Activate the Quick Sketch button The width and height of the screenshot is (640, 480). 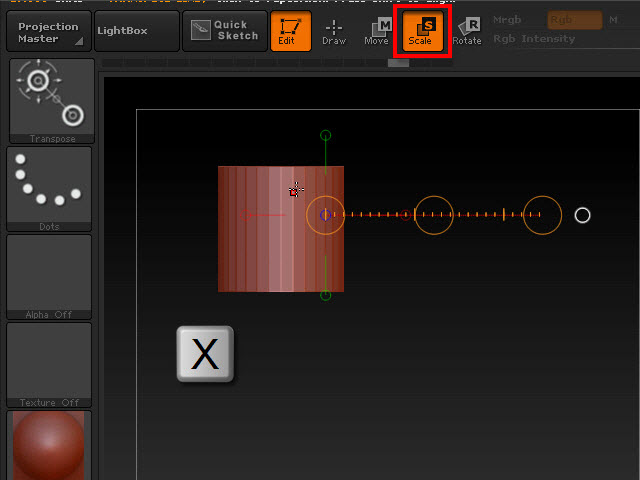[224, 31]
